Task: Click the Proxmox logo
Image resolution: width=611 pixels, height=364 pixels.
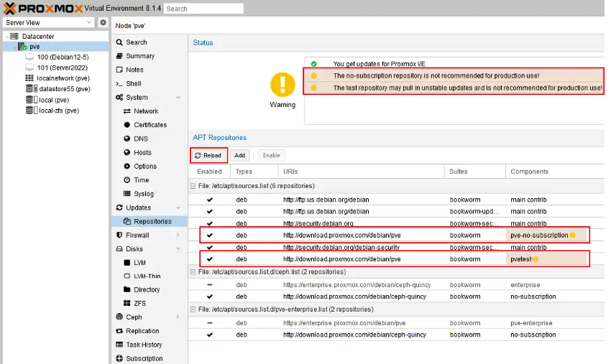Action: point(43,8)
